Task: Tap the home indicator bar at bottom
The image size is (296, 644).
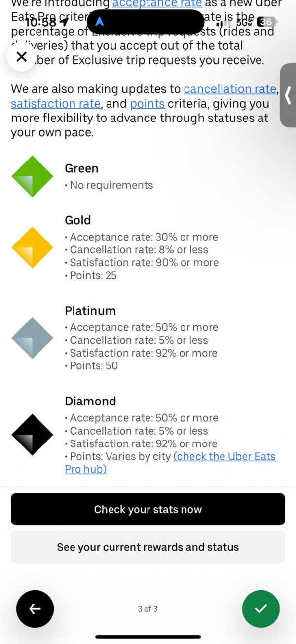Action: 148,637
